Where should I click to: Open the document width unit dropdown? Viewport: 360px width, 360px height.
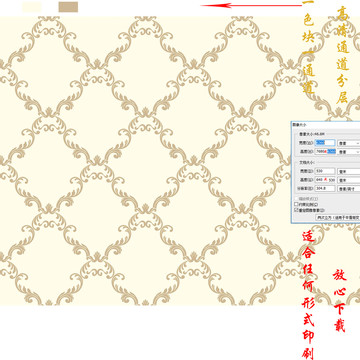click(349, 171)
